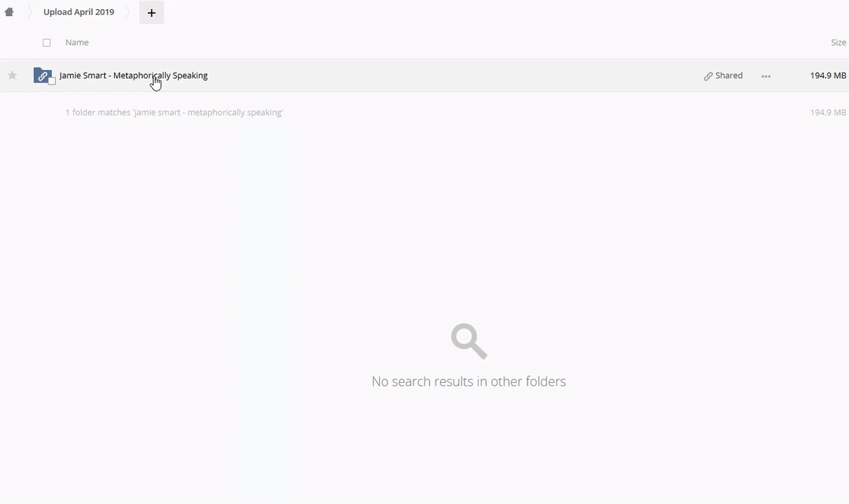Click the grey summary total 194.9 MB
Screen dimensions: 849x504
tap(827, 113)
